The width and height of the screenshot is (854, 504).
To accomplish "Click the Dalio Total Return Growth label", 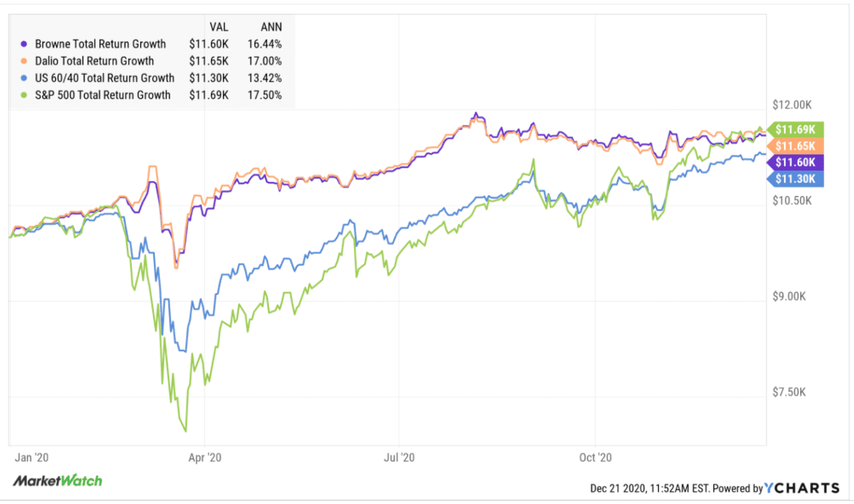I will coord(93,61).
